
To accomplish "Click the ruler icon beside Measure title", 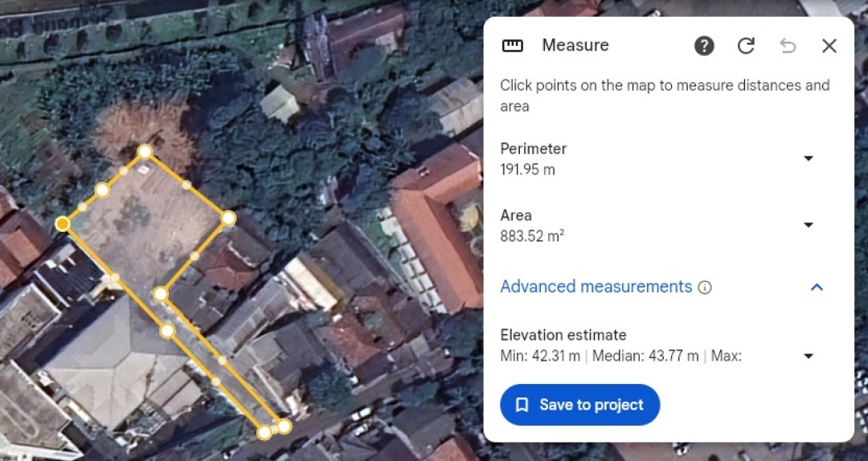I will pyautogui.click(x=512, y=46).
